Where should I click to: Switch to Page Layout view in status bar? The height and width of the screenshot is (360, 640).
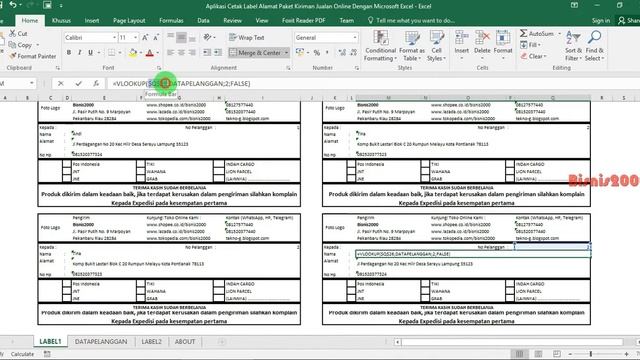(x=538, y=354)
